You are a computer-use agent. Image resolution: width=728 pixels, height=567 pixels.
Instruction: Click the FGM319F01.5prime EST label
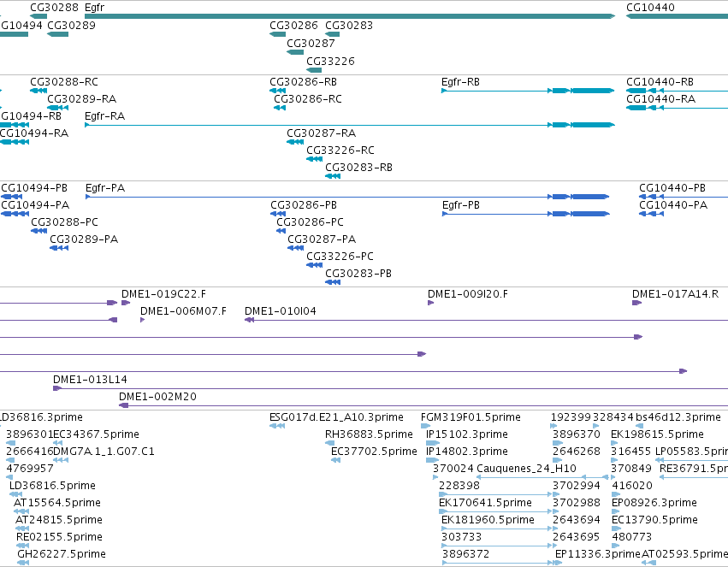tap(471, 417)
